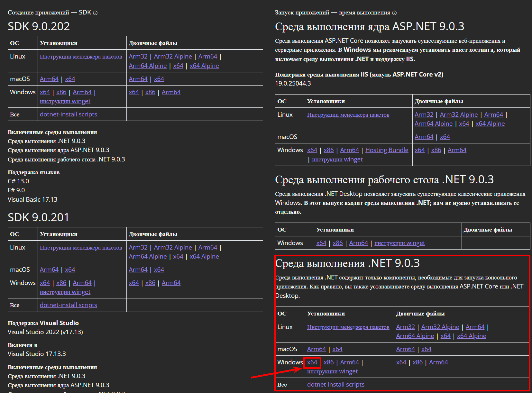The height and width of the screenshot is (393, 532).
Task: Download Windows x86 installer for SDK 9.0.201
Action: (61, 283)
